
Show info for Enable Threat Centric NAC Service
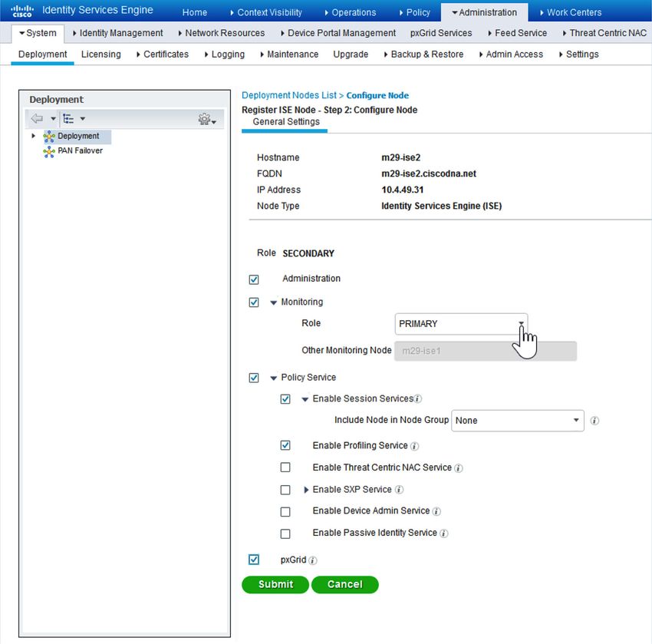[x=459, y=468]
